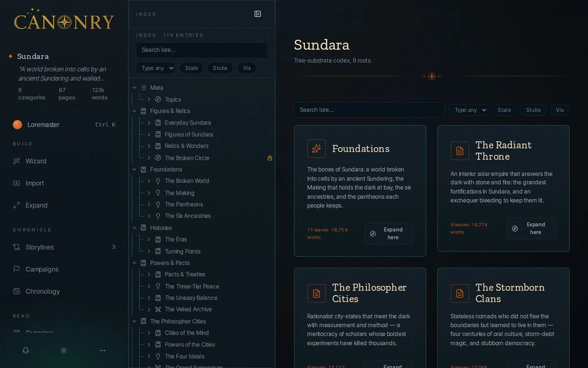
Task: Click the Loremaster orange avatar
Action: tap(17, 125)
